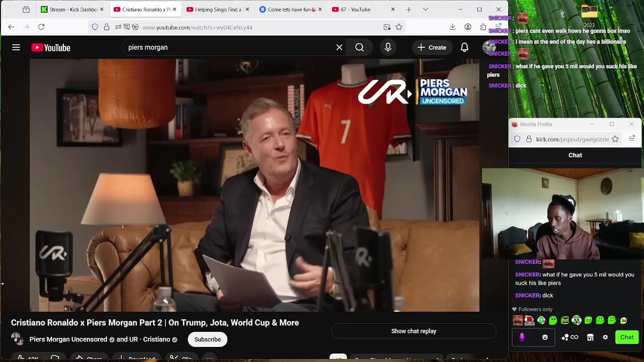Open the channel points icon in Kick chat
This screenshot has height=362, width=644.
pyautogui.click(x=570, y=337)
